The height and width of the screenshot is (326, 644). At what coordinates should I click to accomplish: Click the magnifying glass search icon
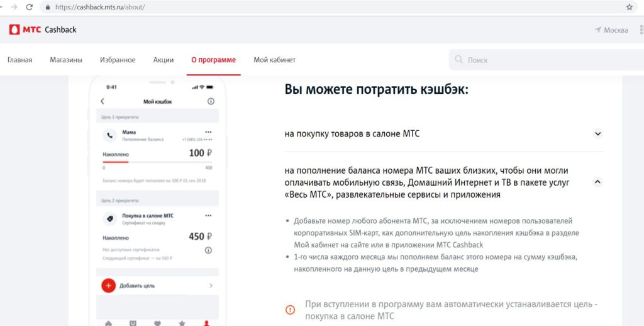(x=458, y=60)
